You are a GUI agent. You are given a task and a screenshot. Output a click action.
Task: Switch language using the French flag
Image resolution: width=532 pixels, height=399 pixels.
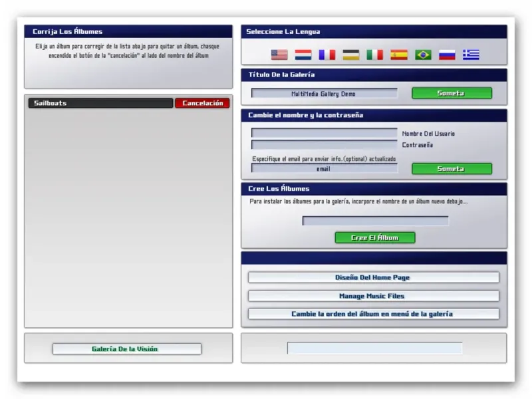point(327,55)
